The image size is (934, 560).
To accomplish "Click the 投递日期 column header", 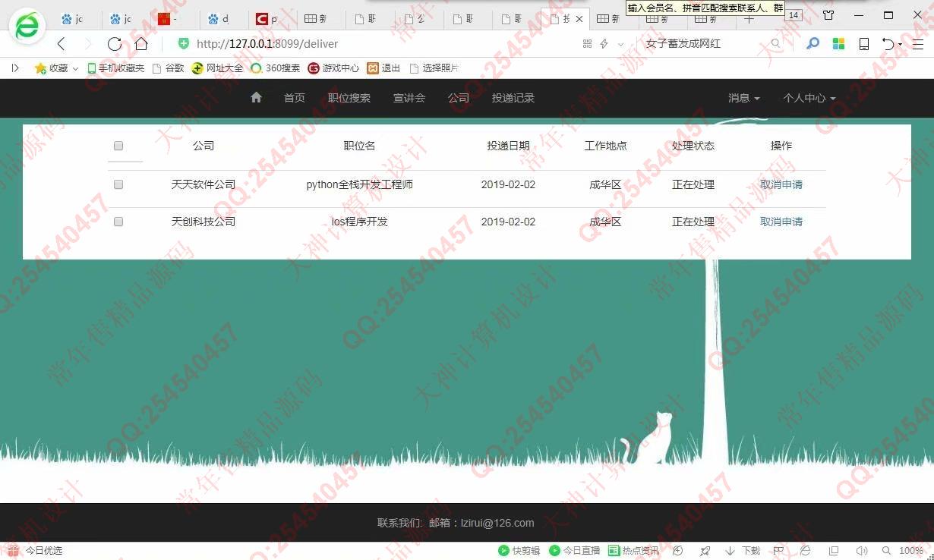I will click(508, 146).
